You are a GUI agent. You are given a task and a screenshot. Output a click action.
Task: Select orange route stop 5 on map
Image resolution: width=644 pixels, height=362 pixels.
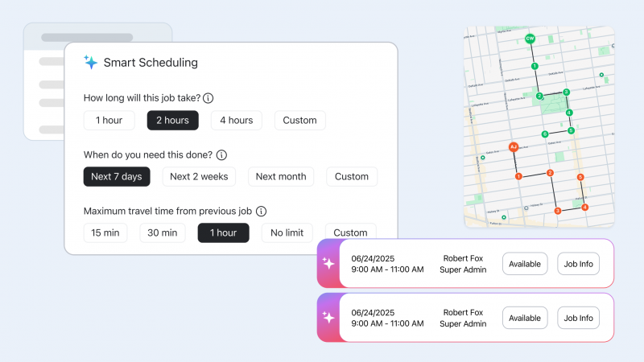click(x=580, y=176)
